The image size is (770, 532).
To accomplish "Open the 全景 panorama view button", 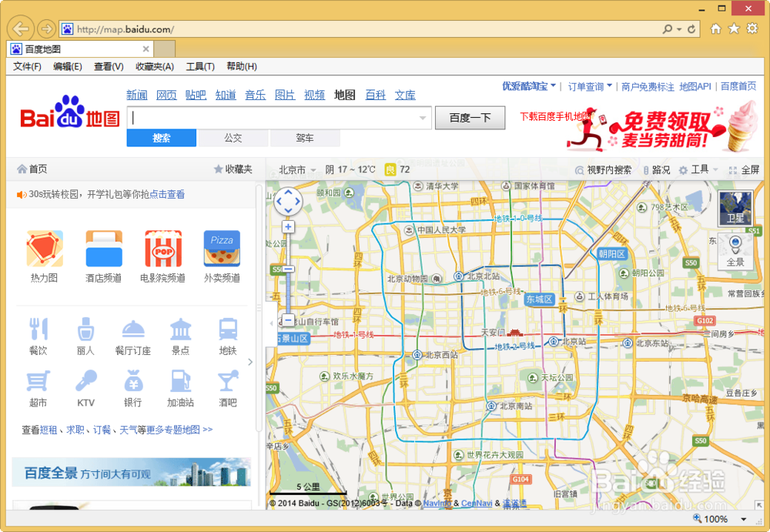I will [735, 251].
